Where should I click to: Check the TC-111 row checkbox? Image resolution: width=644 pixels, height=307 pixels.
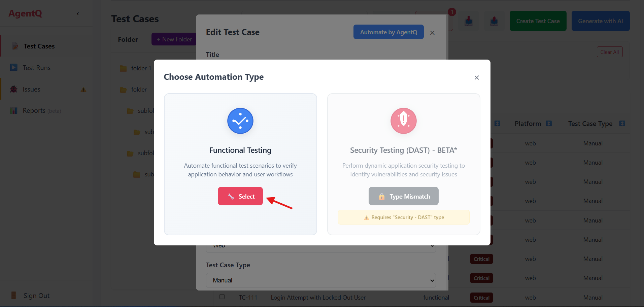click(222, 297)
